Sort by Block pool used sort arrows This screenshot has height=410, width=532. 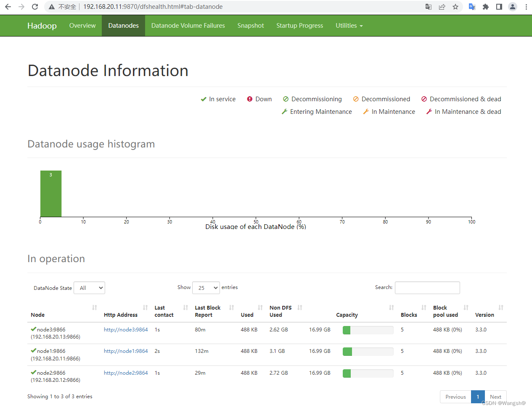[466, 308]
